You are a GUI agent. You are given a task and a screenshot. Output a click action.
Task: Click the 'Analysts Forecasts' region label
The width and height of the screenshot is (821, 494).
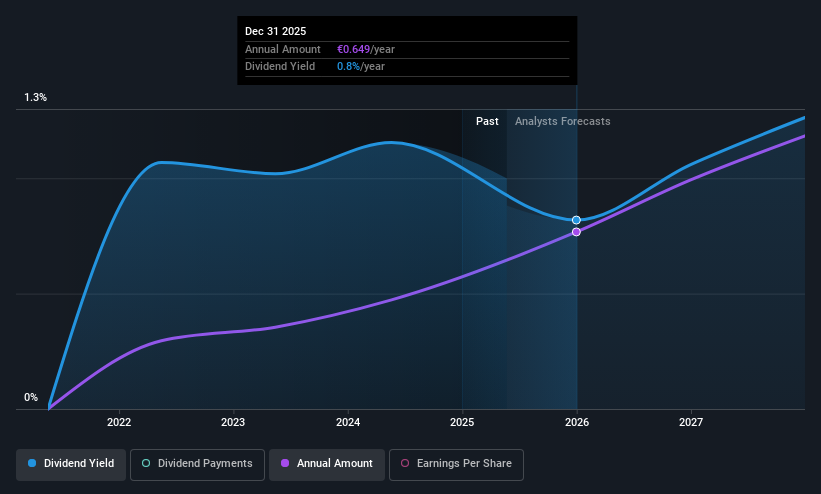[x=562, y=122]
